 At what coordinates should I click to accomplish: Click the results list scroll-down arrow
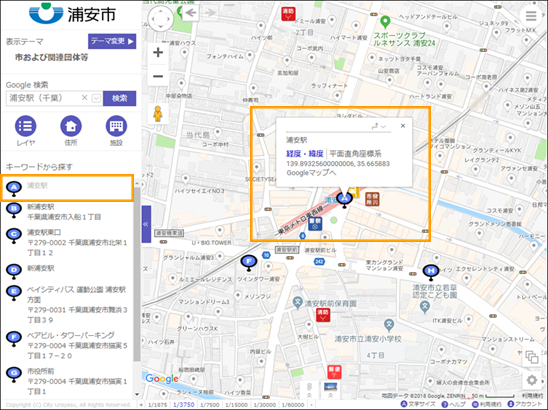point(137,394)
